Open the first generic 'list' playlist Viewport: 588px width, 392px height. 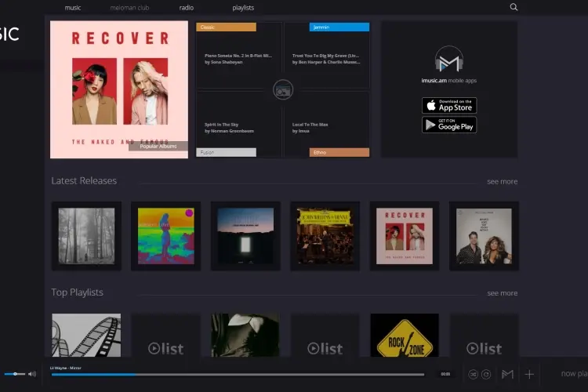(x=165, y=335)
